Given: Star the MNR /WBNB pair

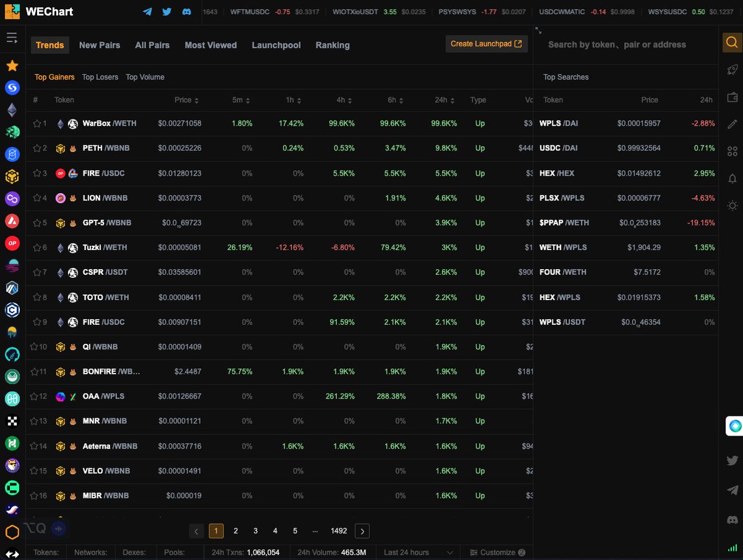Looking at the screenshot, I should click(35, 421).
